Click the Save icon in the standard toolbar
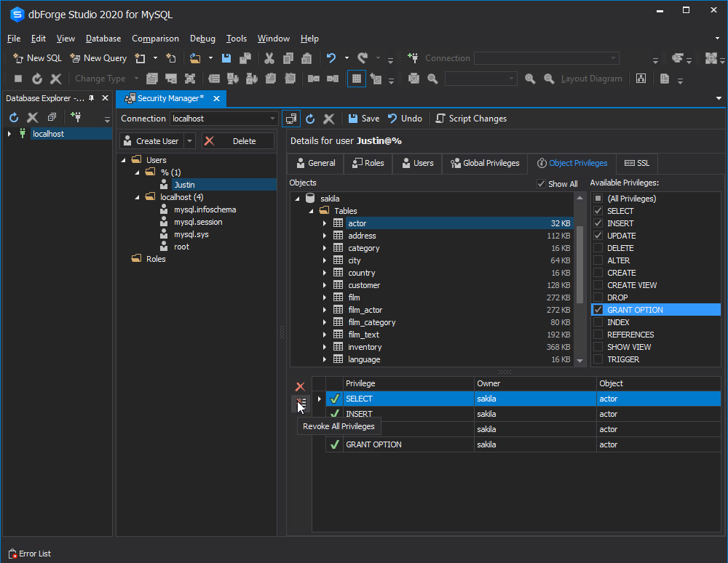 point(226,57)
